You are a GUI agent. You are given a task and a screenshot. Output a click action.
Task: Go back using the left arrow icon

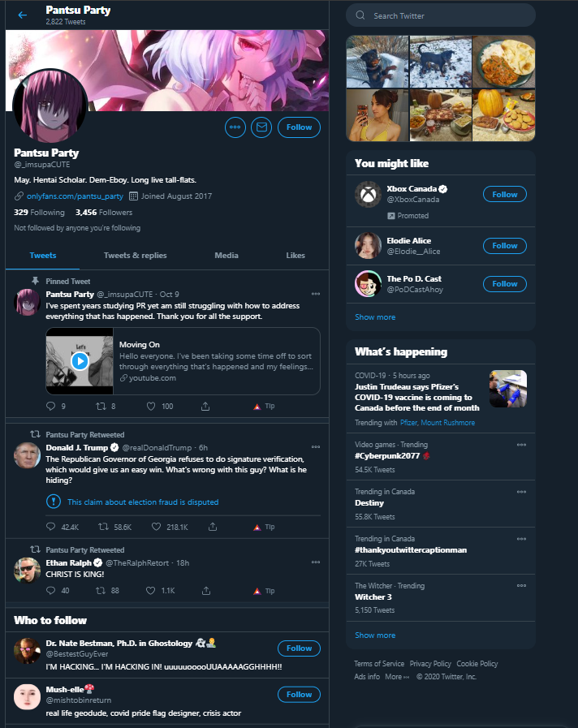click(22, 15)
